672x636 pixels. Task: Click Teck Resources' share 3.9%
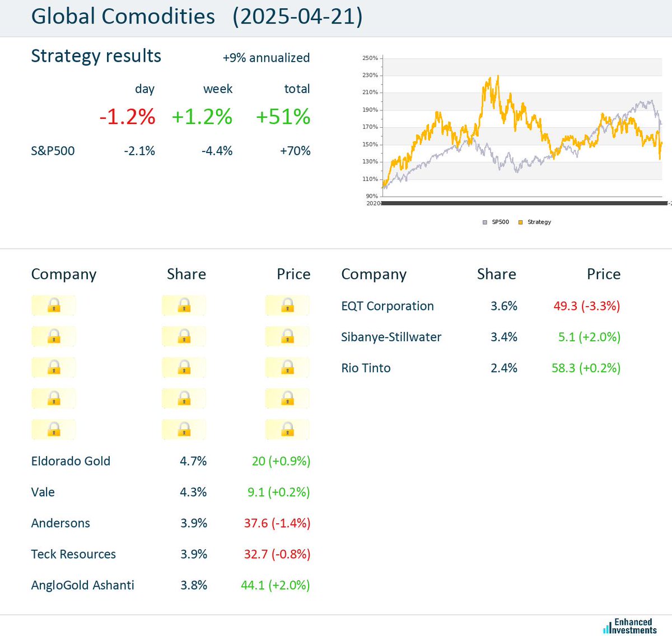click(194, 554)
